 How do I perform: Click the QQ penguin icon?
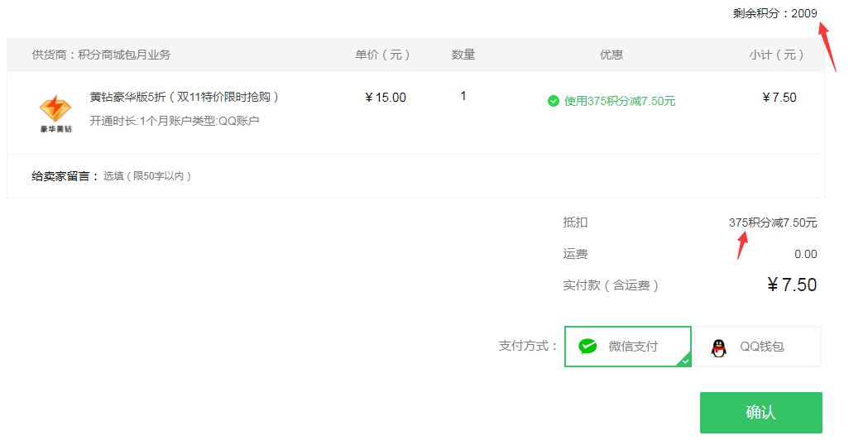718,347
